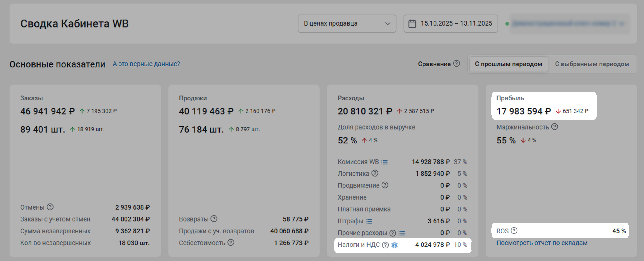Click help icon next to Продвижение
The height and width of the screenshot is (261, 644).
(385, 185)
